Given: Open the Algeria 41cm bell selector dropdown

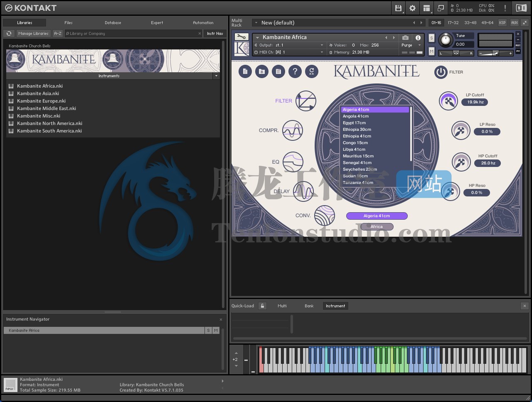Looking at the screenshot, I should [x=377, y=216].
